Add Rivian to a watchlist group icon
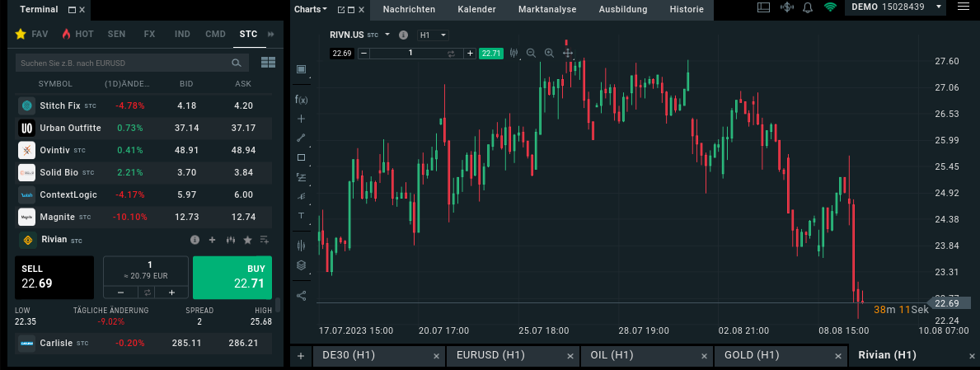The image size is (980, 370). click(x=265, y=239)
